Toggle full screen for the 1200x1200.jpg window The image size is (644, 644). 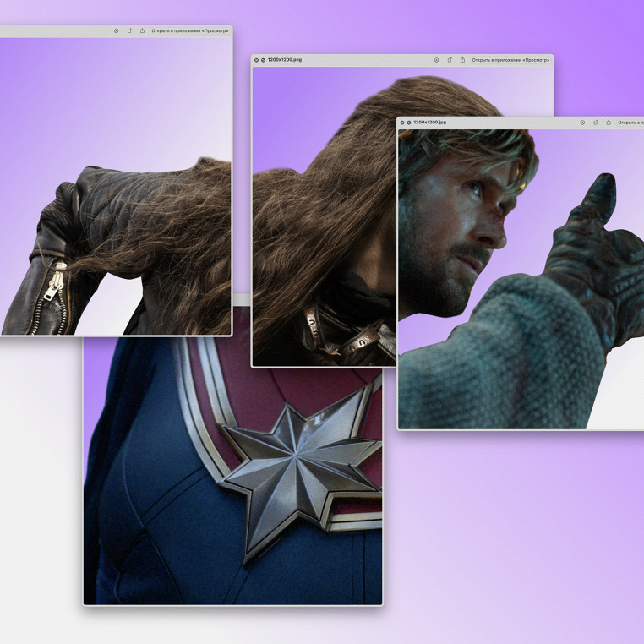pos(408,123)
